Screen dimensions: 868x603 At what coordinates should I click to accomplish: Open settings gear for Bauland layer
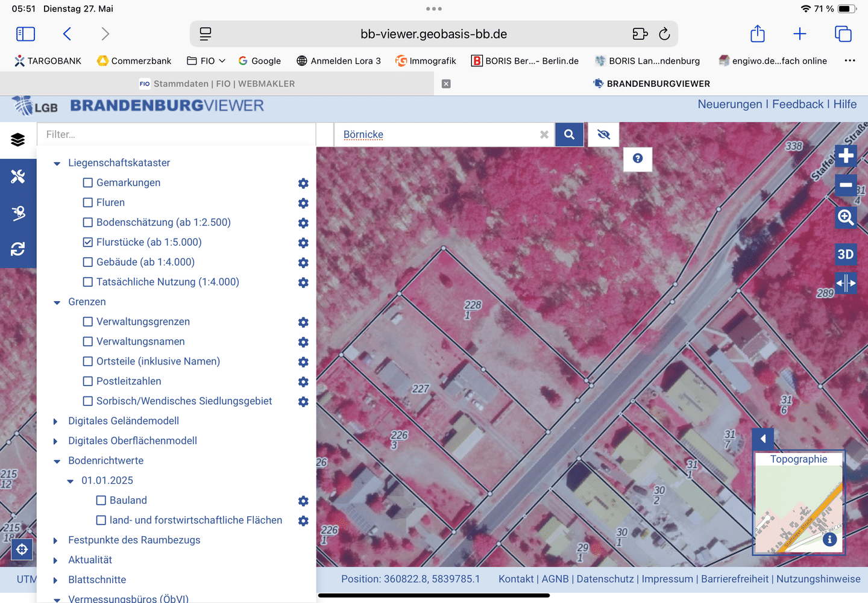[x=303, y=501]
